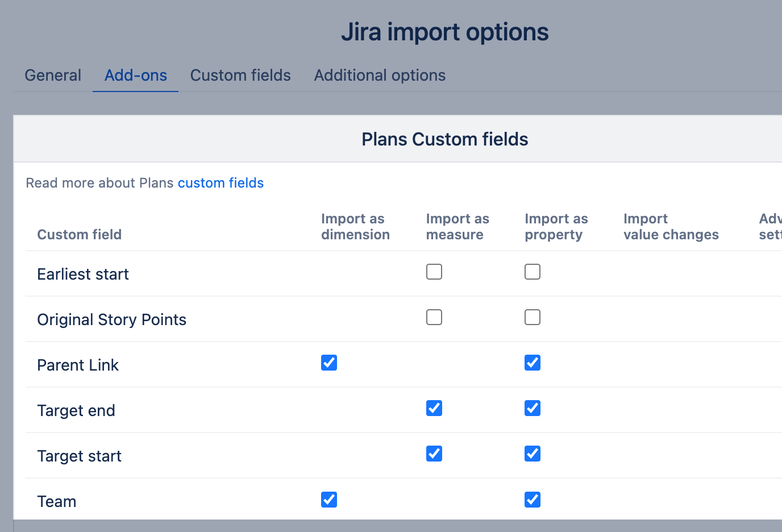This screenshot has height=532, width=782.
Task: Select the Add-ons tab
Action: [136, 76]
